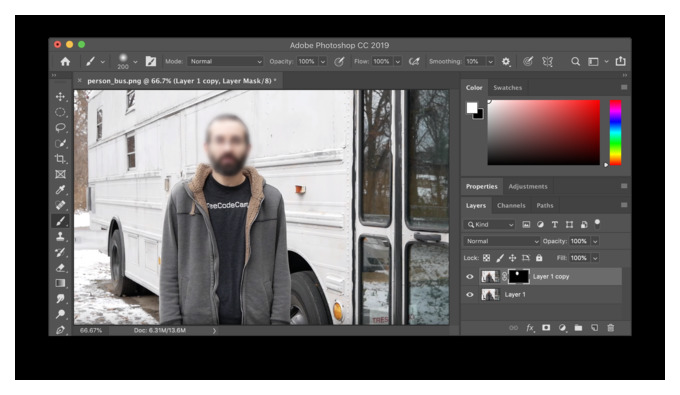Delete layer trash icon

611,328
